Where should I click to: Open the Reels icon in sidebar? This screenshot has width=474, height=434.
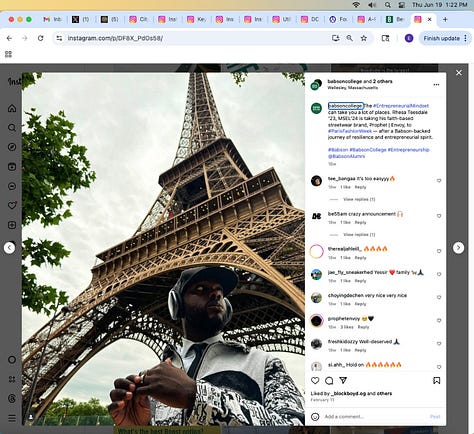point(12,167)
